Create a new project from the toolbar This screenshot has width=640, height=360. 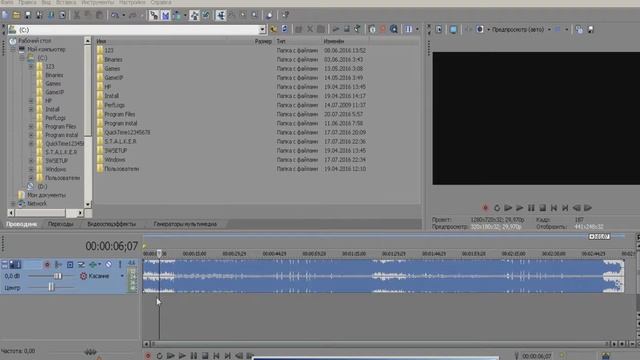[5, 16]
